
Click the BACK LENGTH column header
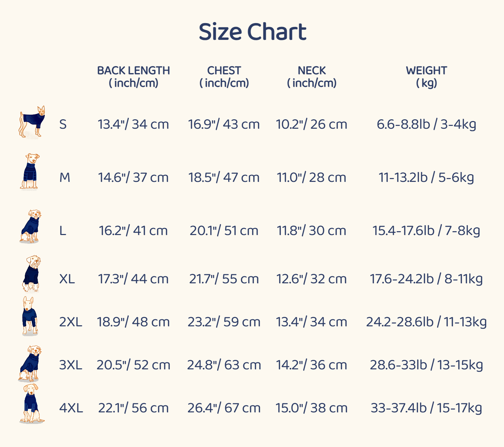click(133, 77)
